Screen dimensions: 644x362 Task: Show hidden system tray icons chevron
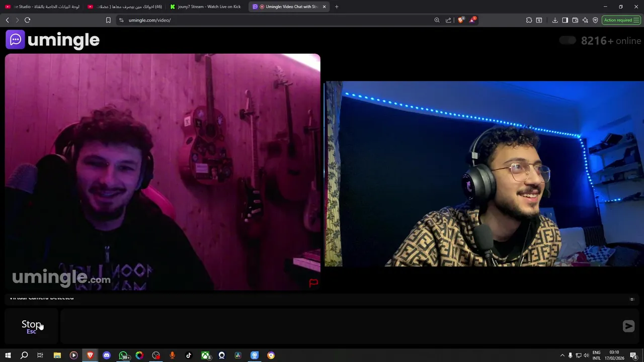[562, 355]
